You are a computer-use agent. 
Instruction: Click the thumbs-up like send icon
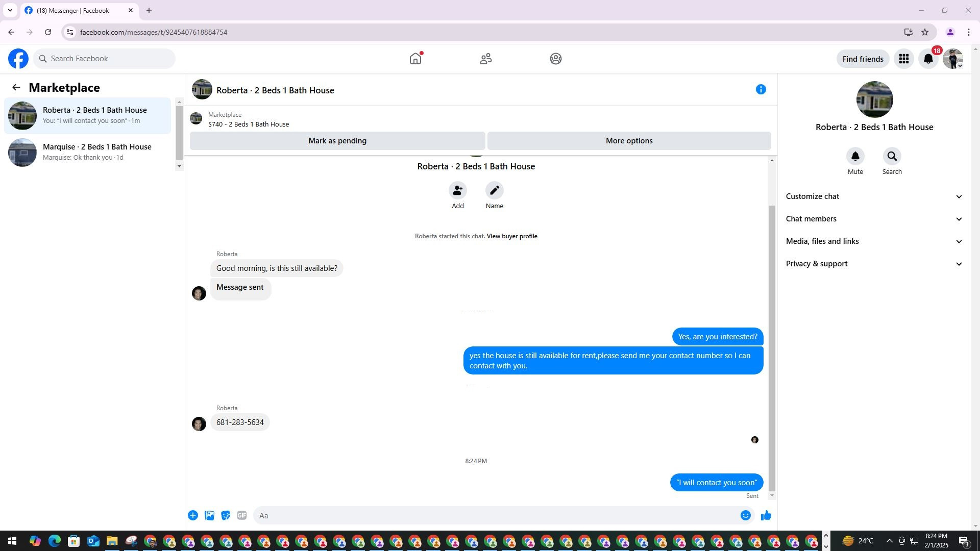click(766, 516)
